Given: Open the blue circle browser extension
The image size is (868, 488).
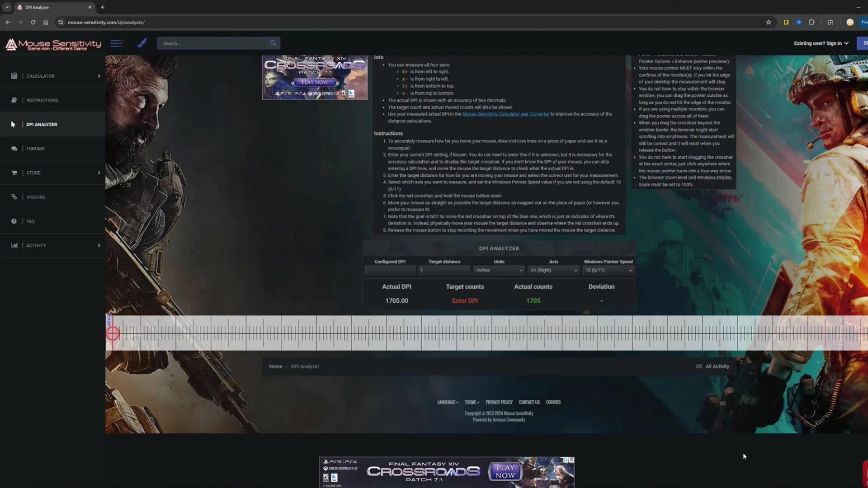Looking at the screenshot, I should pyautogui.click(x=799, y=22).
